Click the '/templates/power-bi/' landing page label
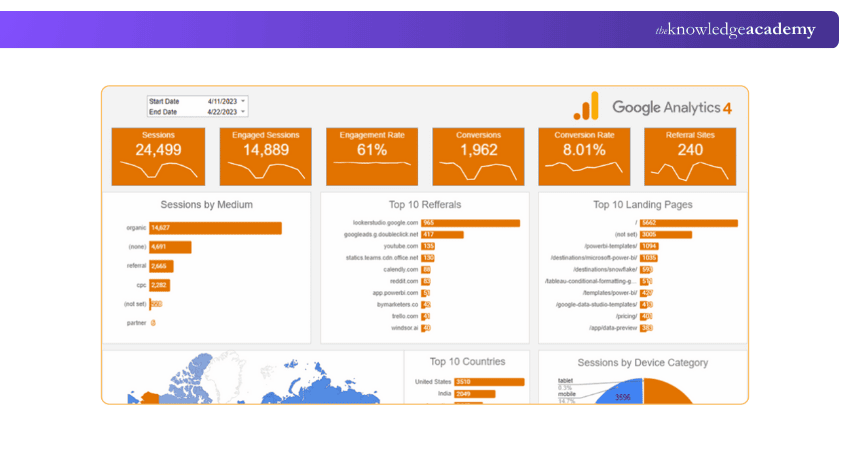Viewport: 850px width, 450px height. [x=610, y=293]
